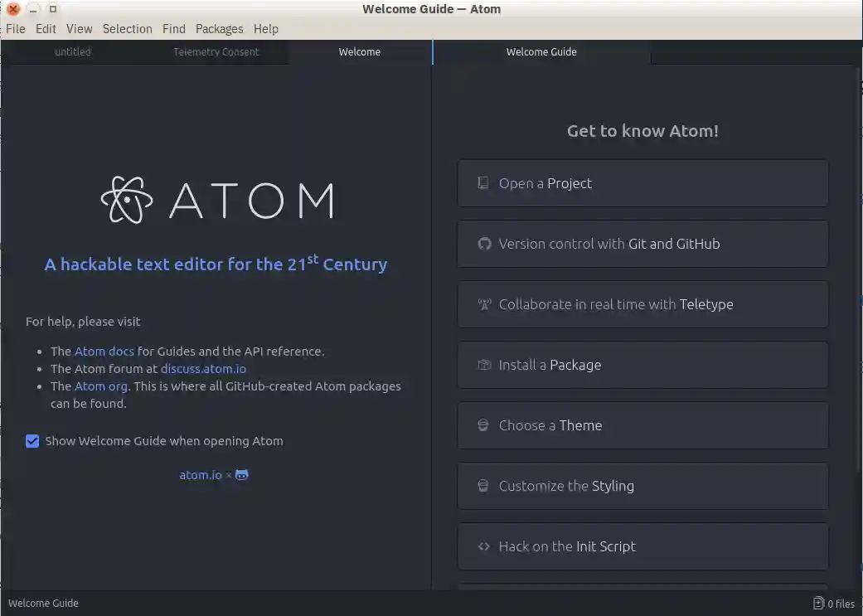Click the GitHub octocat icon on Version control item
Viewport: 863px width, 616px height.
pos(483,244)
